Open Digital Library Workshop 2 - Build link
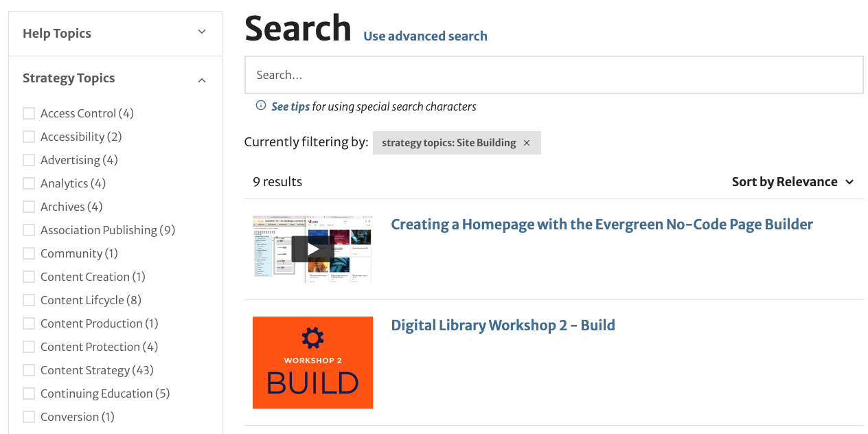This screenshot has width=868, height=434. [x=503, y=325]
